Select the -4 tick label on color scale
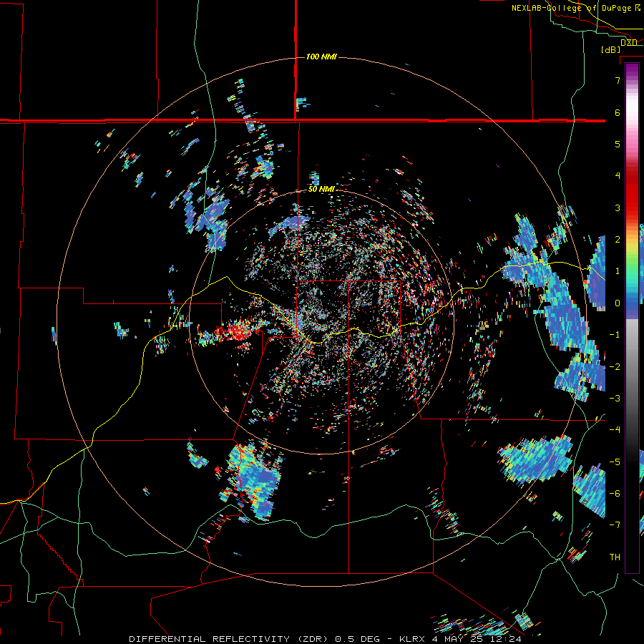The image size is (644, 644). [x=615, y=430]
